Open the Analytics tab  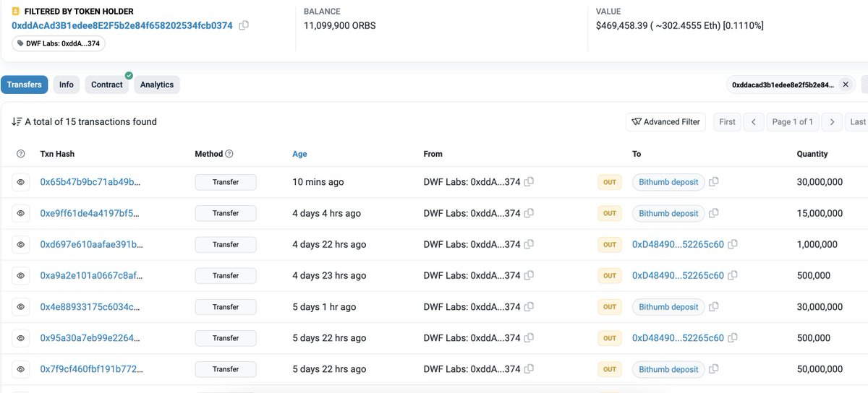click(157, 85)
